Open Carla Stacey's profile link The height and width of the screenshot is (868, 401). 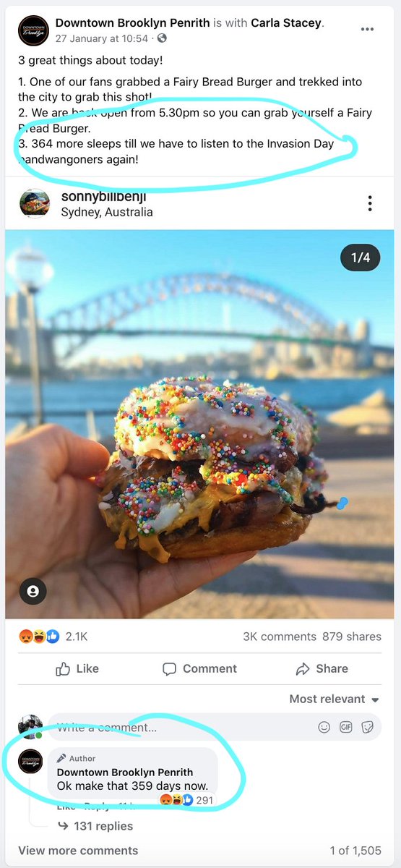click(286, 23)
